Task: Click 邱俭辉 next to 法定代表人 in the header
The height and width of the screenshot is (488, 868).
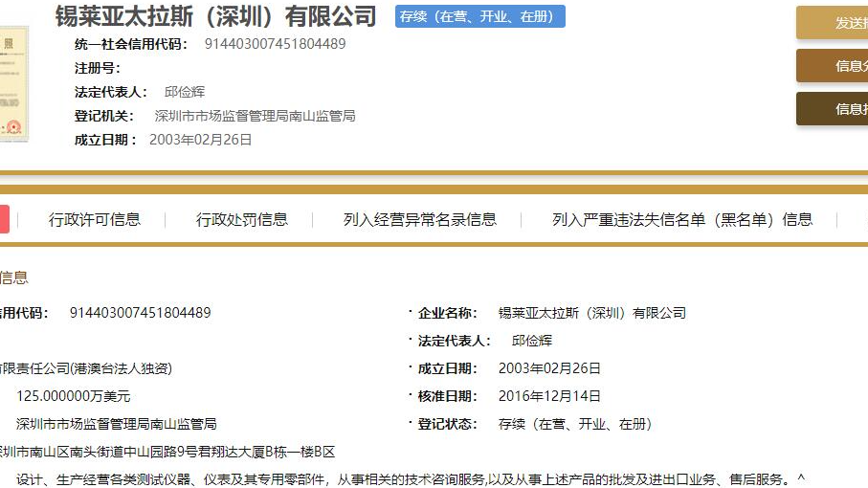Action: (x=185, y=92)
